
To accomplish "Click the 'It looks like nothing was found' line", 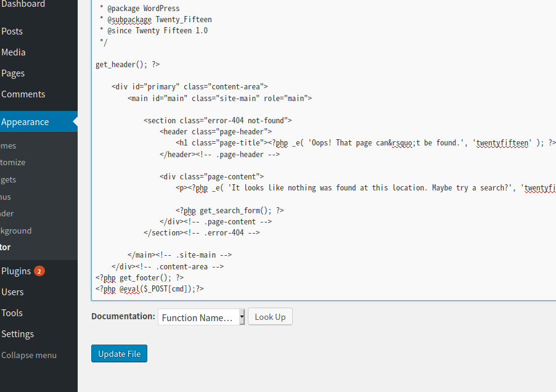I will click(366, 188).
